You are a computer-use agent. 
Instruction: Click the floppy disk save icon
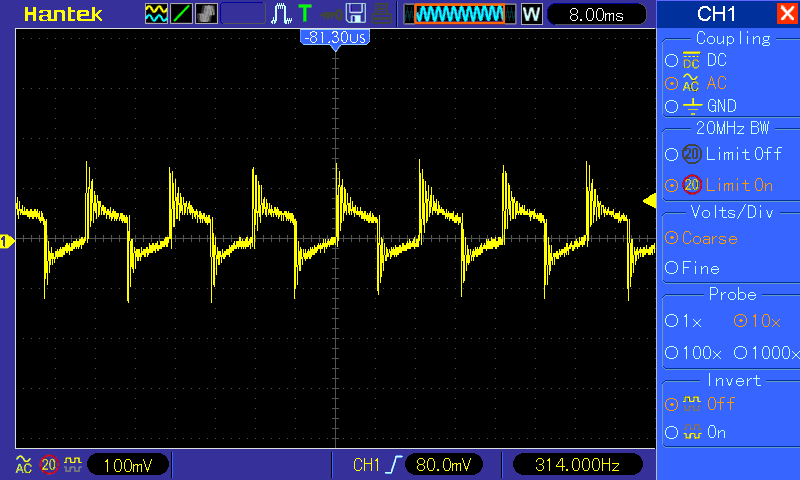point(356,14)
